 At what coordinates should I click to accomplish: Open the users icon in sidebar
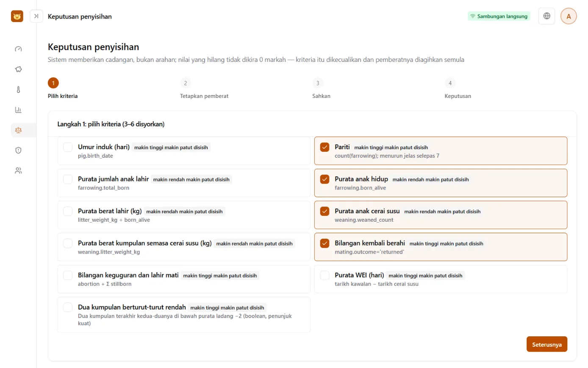[x=18, y=170]
